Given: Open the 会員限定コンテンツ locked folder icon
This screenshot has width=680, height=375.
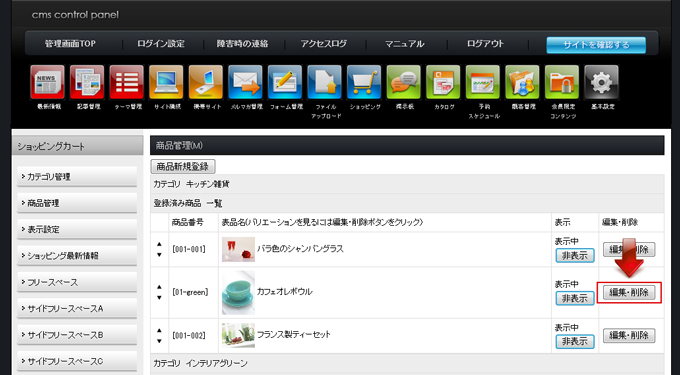Looking at the screenshot, I should 562,82.
